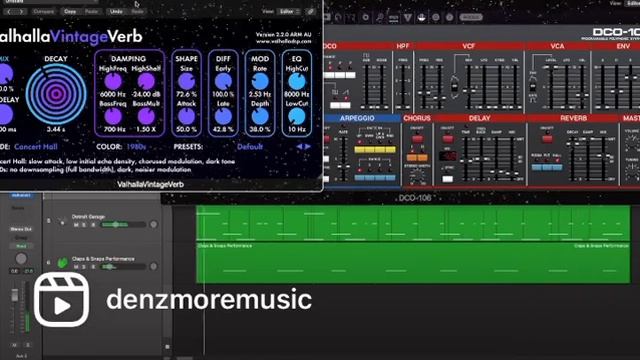The width and height of the screenshot is (640, 360).
Task: Click Copy in plugin header
Action: (x=70, y=11)
